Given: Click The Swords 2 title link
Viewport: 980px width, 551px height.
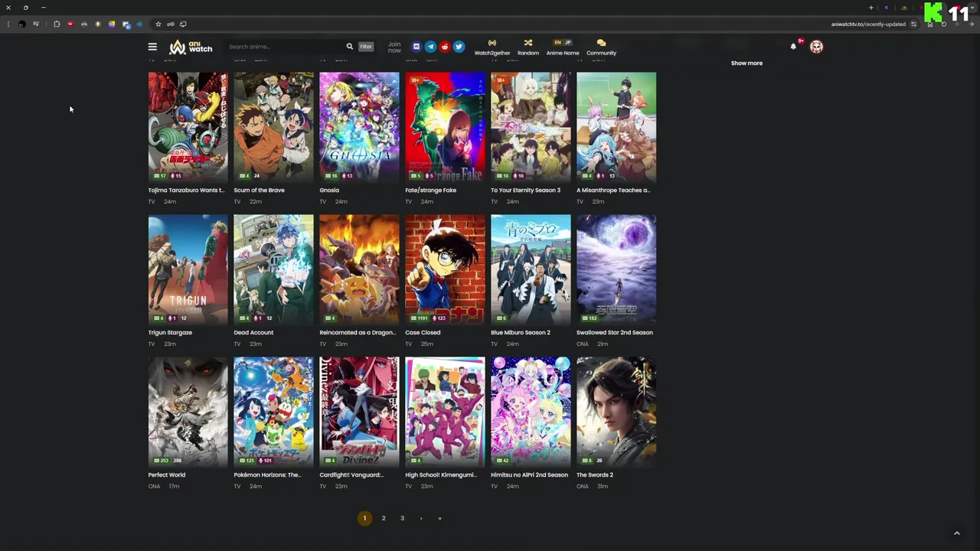Looking at the screenshot, I should tap(595, 475).
